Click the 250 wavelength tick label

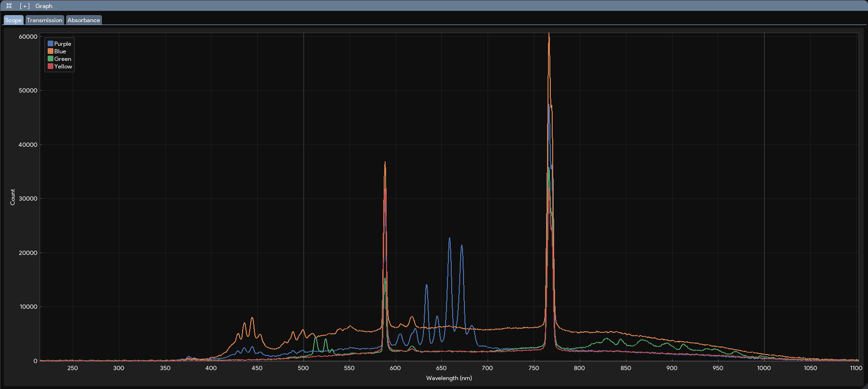[73, 368]
